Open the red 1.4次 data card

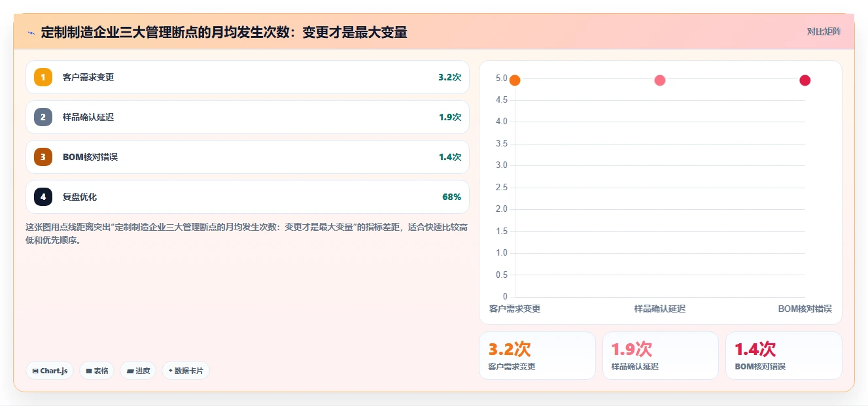[x=784, y=356]
